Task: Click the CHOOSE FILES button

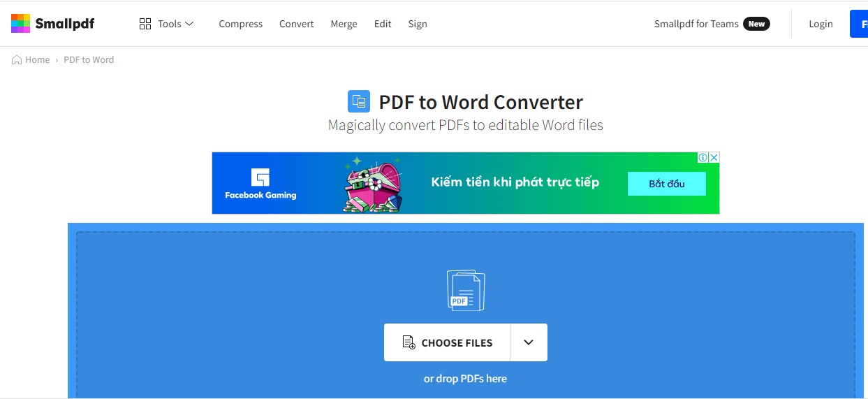Action: click(x=447, y=342)
